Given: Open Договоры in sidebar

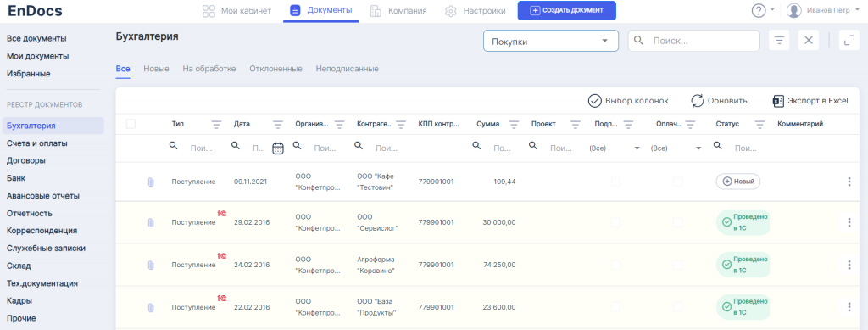Looking at the screenshot, I should pos(26,160).
